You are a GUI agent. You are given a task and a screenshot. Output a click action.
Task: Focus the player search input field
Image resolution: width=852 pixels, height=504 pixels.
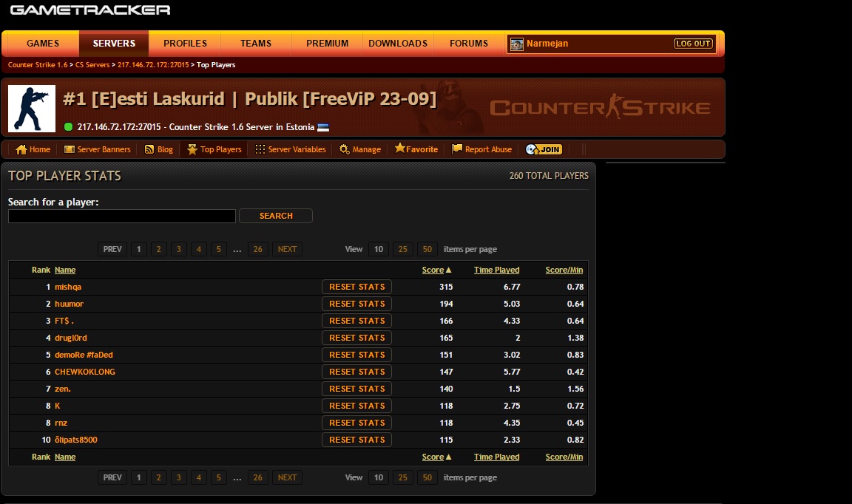click(122, 216)
